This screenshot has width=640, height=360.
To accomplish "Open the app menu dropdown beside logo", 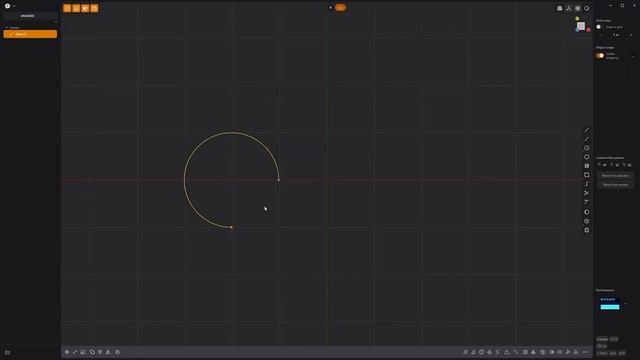I will 14,6.
